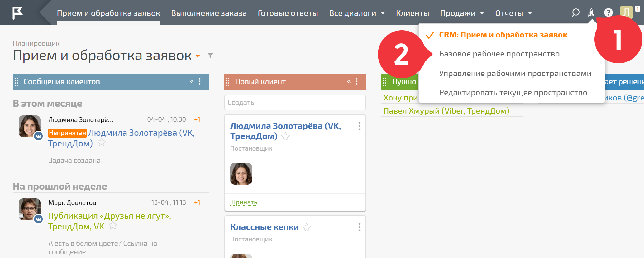The height and width of the screenshot is (258, 644).
Task: Click the rocket workspace icon
Action: pyautogui.click(x=591, y=13)
